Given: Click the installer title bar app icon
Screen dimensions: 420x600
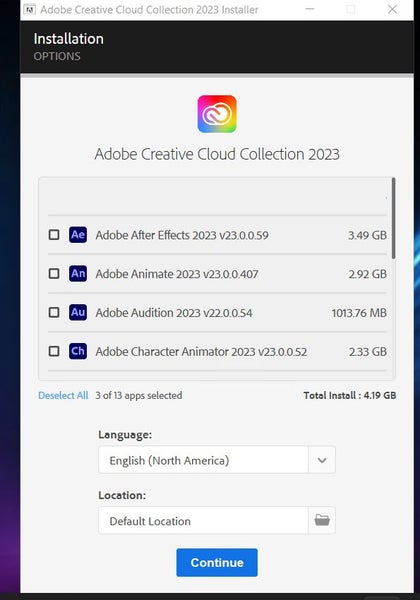Looking at the screenshot, I should click(29, 10).
